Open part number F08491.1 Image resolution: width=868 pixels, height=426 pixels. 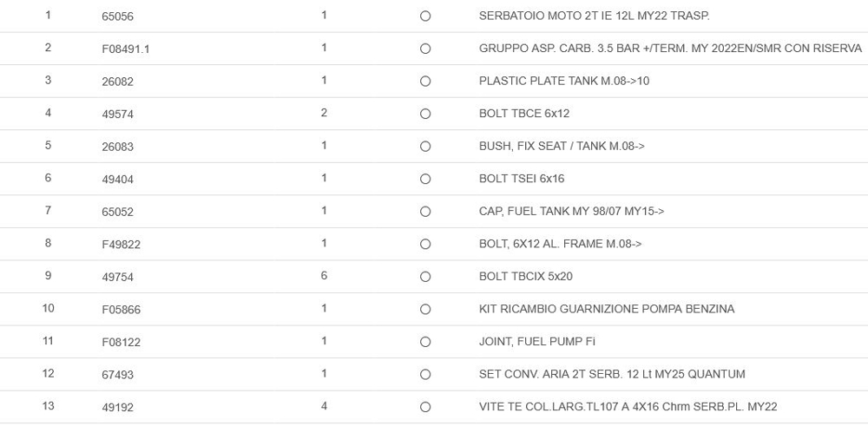(x=126, y=49)
